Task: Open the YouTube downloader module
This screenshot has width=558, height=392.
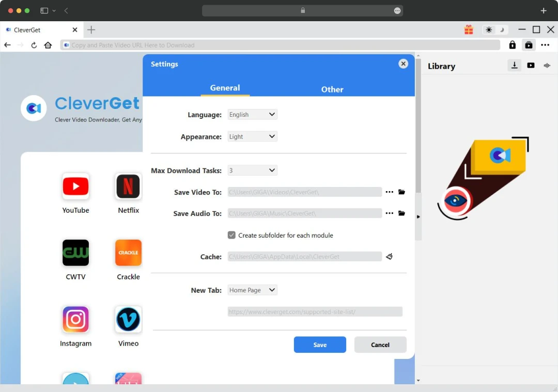Action: 75,186
